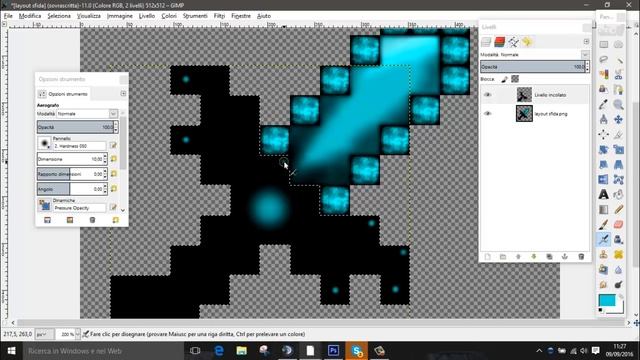Select the Alignment tool
The image size is (640, 360).
pos(604,134)
